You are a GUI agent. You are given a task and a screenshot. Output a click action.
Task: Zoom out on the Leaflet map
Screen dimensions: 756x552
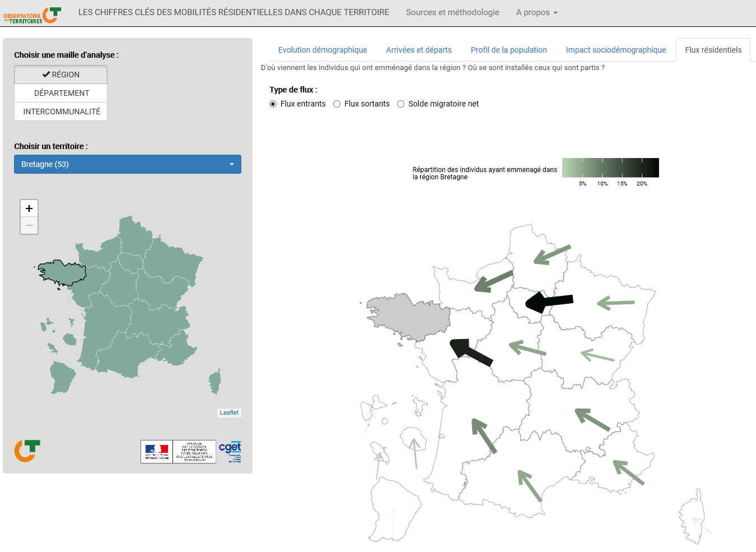point(29,226)
